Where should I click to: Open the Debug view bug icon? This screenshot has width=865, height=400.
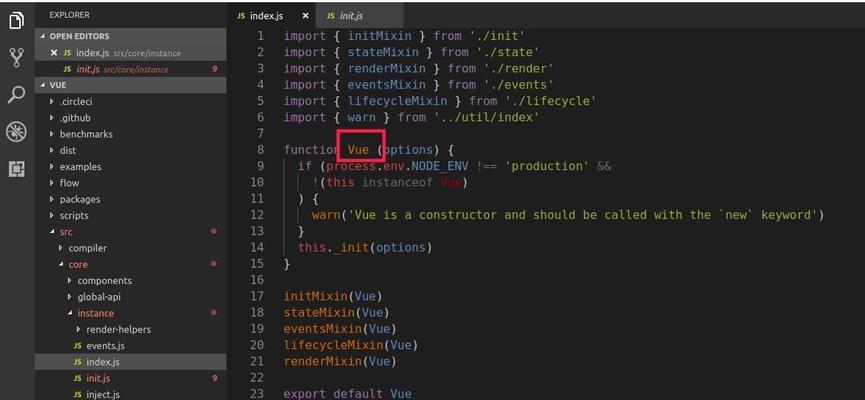pos(17,131)
